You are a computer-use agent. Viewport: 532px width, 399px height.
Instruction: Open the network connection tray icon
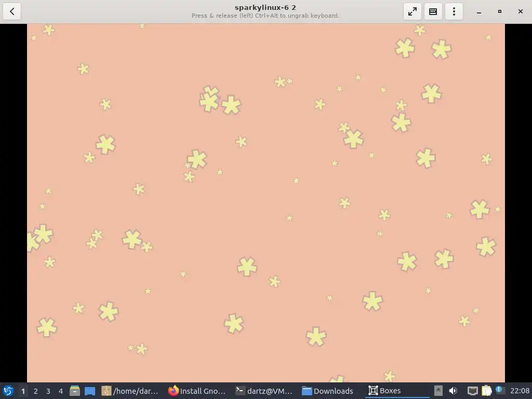click(472, 391)
